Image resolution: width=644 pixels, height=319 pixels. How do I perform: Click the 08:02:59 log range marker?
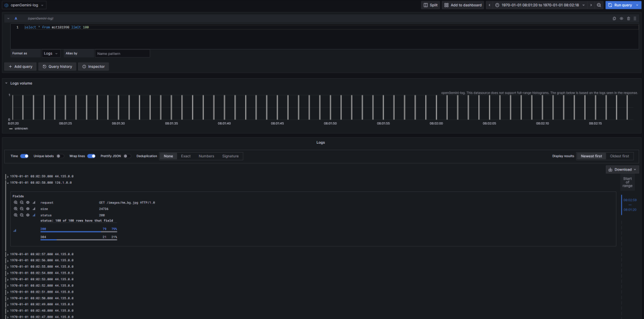pos(630,200)
